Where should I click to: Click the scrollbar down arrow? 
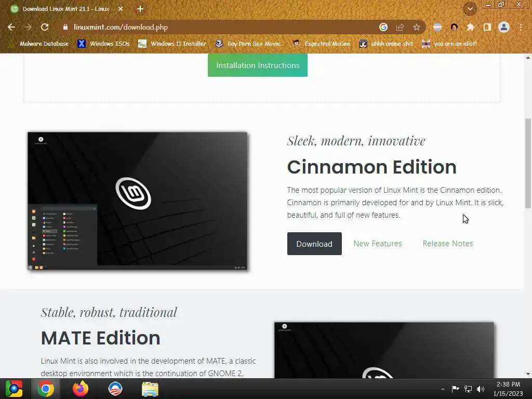pyautogui.click(x=528, y=374)
